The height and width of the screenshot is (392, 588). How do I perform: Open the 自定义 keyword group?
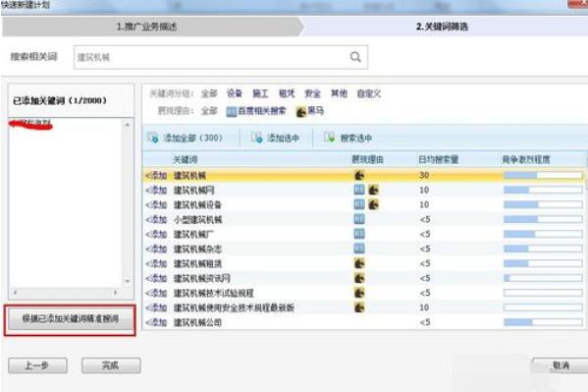click(369, 93)
